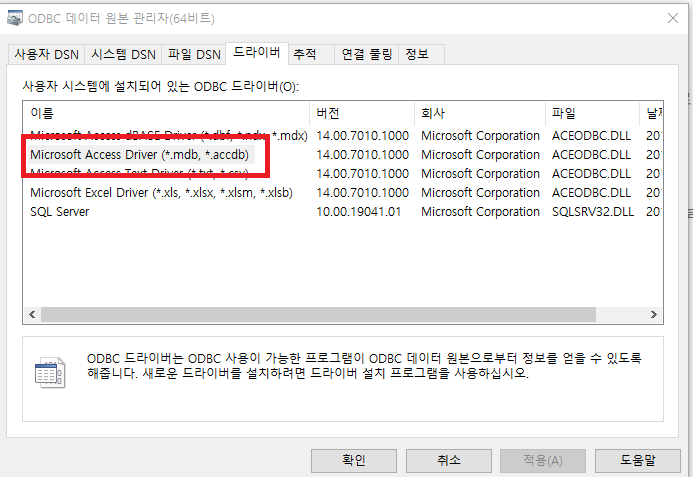Select the 드라이버 tab
Image resolution: width=693 pixels, height=477 pixels.
coord(257,53)
